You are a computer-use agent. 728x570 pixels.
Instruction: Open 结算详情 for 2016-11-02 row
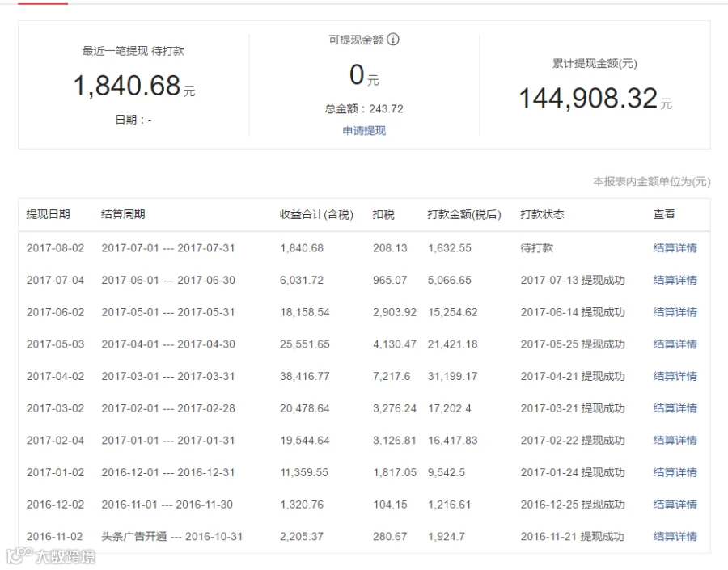click(675, 537)
